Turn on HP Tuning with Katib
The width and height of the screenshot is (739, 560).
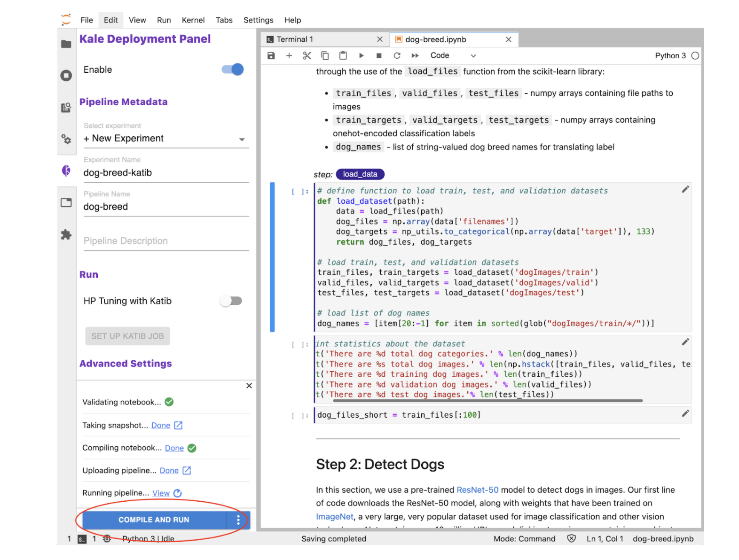(x=231, y=301)
